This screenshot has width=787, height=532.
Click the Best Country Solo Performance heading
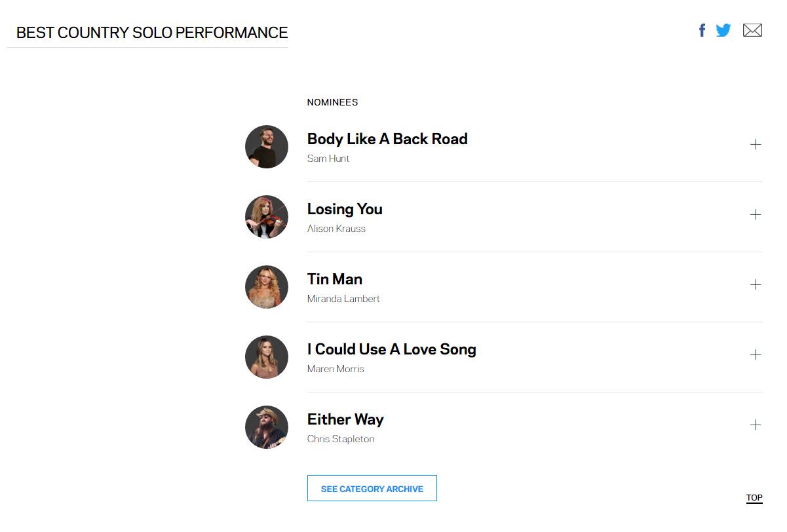tap(152, 33)
